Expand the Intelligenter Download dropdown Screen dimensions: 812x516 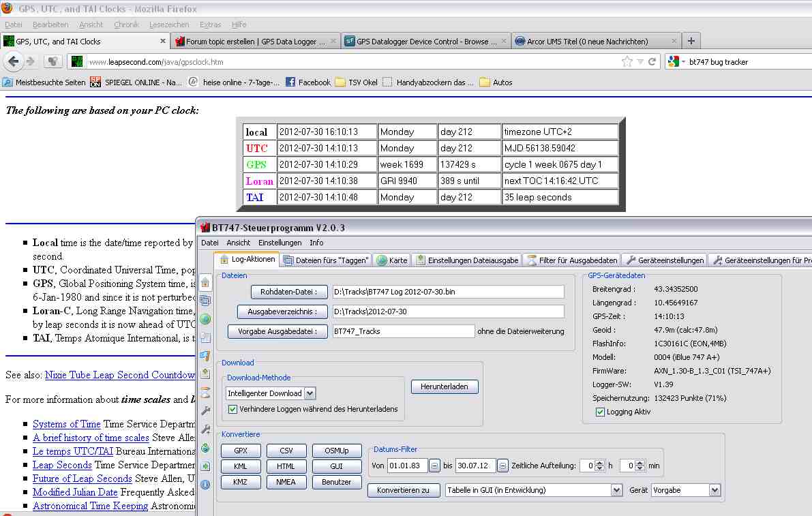tap(310, 393)
